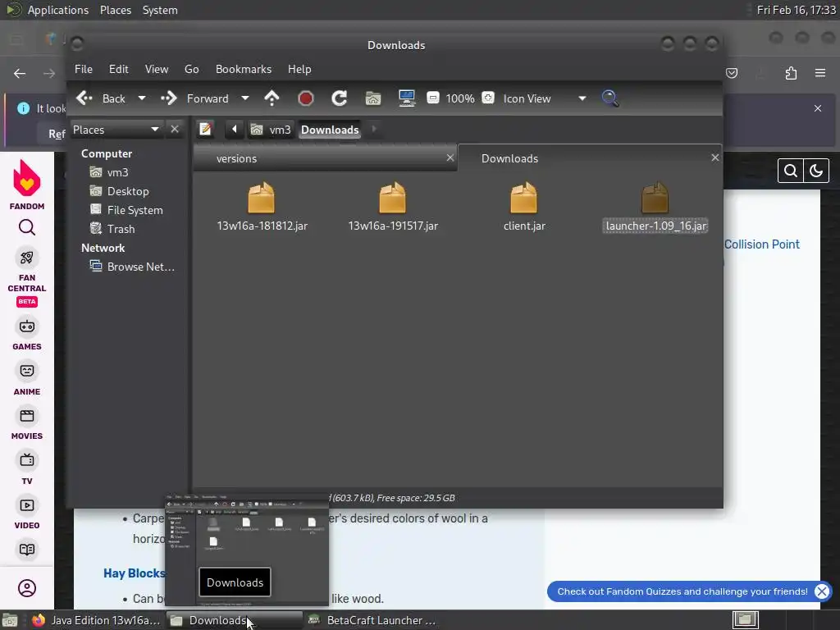Click the Forward toolbar button

(194, 98)
